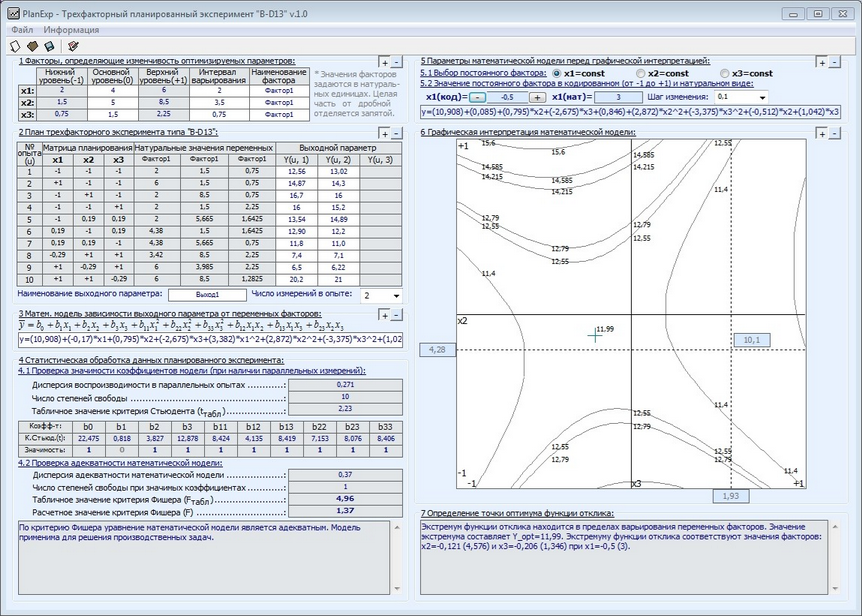Click the save floppy disk toolbar icon
The width and height of the screenshot is (862, 616).
[49, 46]
